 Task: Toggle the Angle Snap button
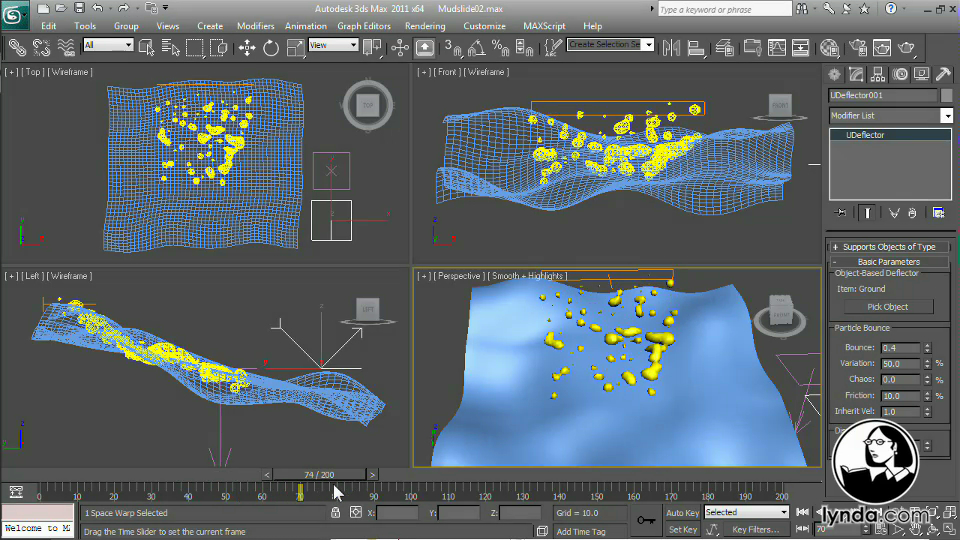point(477,47)
